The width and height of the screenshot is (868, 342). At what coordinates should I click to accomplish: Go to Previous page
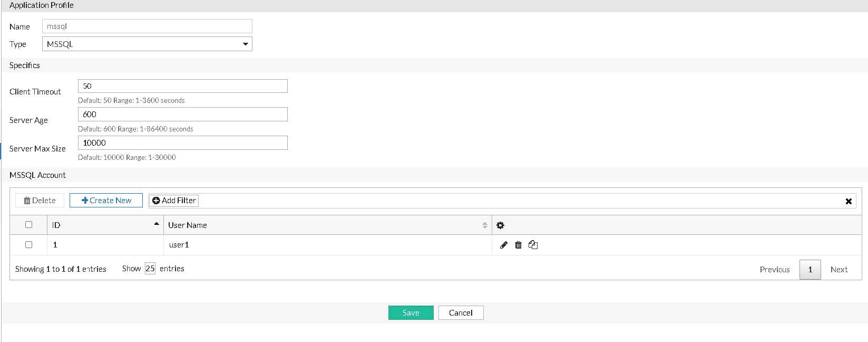[775, 270]
